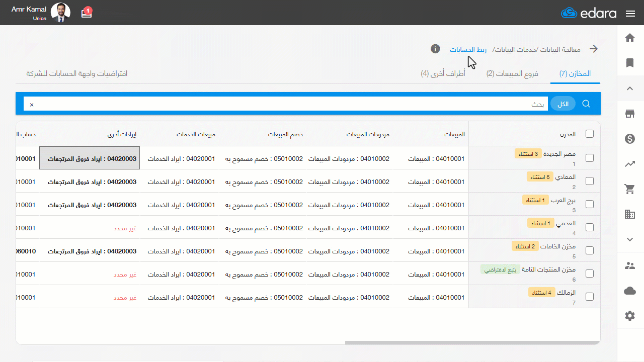Image resolution: width=644 pixels, height=362 pixels.
Task: Open settings gear in sidebar
Action: 629,316
